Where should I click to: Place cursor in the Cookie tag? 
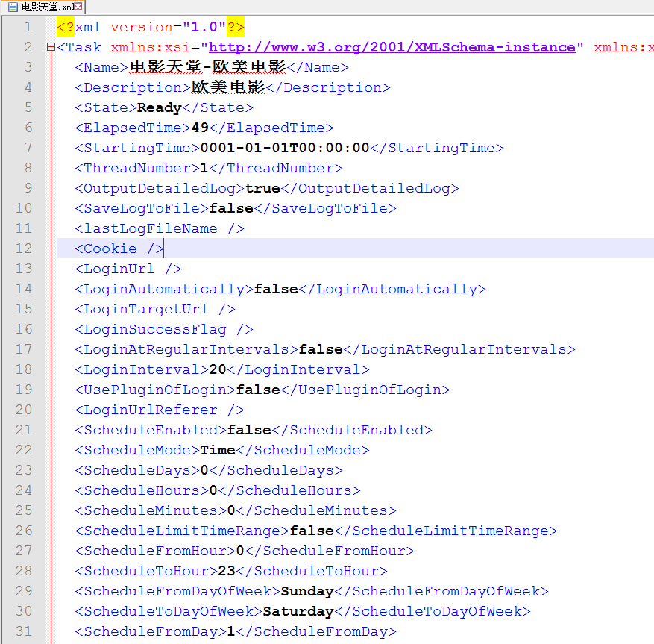pos(110,248)
